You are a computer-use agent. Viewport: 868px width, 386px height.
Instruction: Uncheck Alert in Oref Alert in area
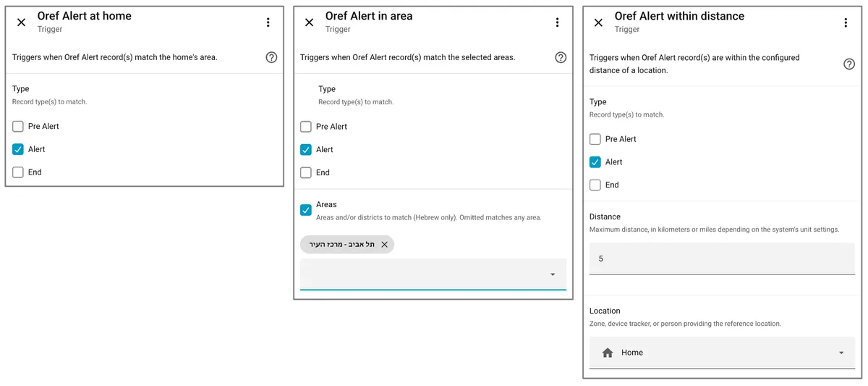point(306,150)
